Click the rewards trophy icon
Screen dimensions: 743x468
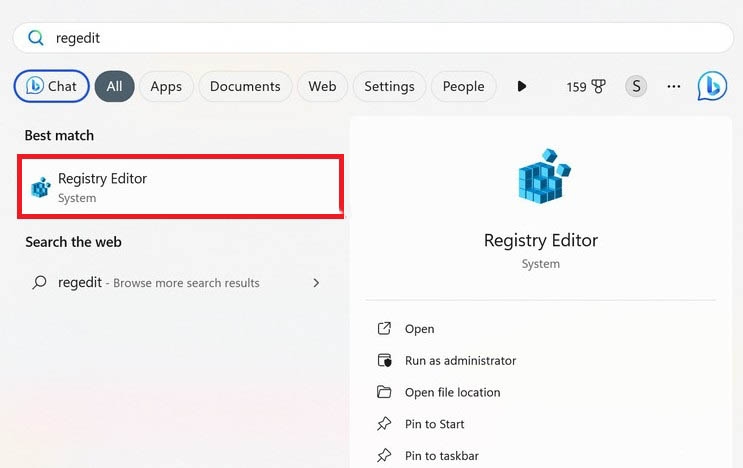click(x=599, y=86)
